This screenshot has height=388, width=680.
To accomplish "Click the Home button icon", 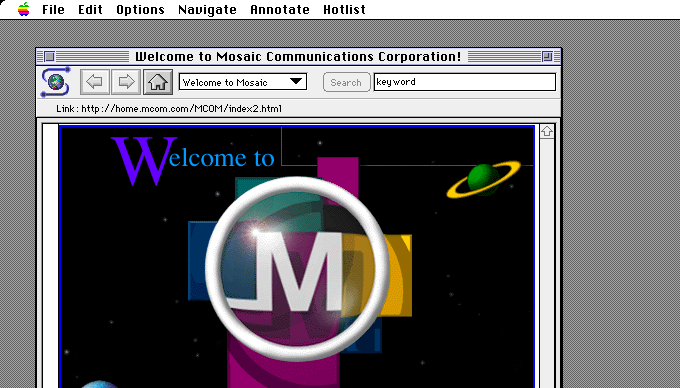I will point(158,82).
